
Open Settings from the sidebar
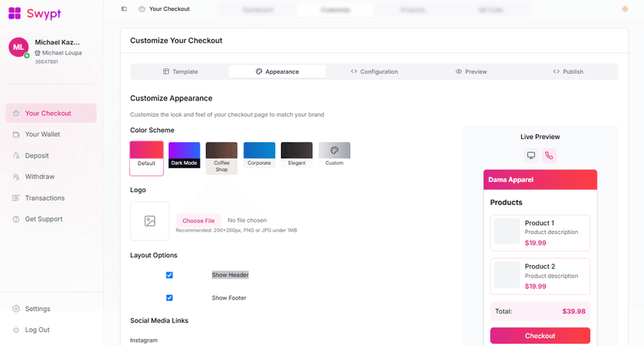tap(37, 309)
